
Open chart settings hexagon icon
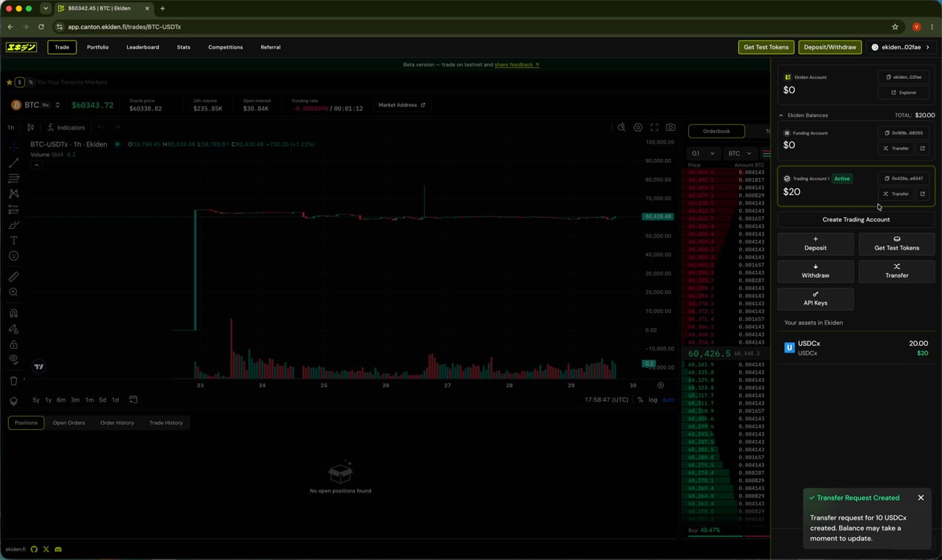click(638, 127)
